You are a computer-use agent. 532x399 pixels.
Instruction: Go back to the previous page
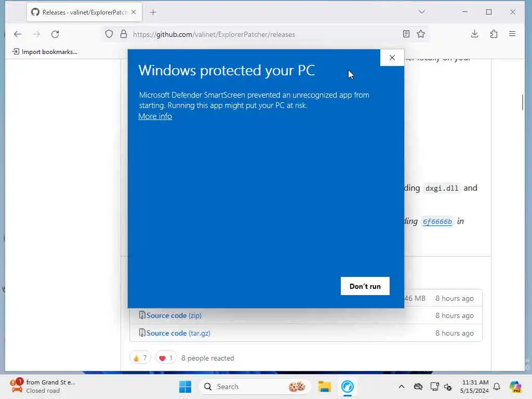click(18, 34)
